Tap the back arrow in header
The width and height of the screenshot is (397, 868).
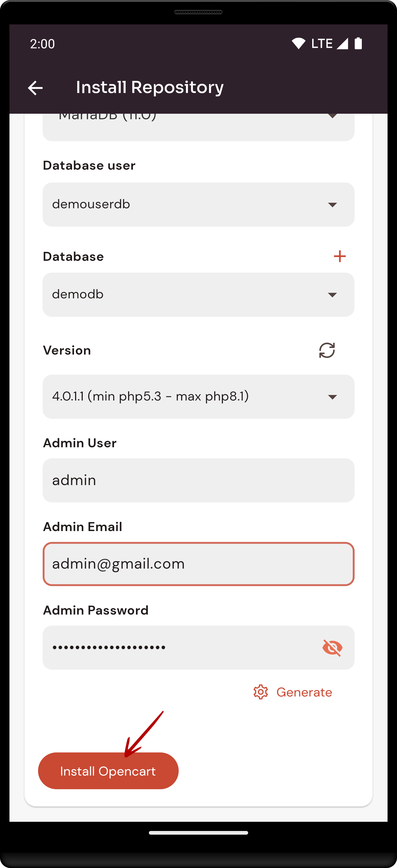tap(35, 88)
